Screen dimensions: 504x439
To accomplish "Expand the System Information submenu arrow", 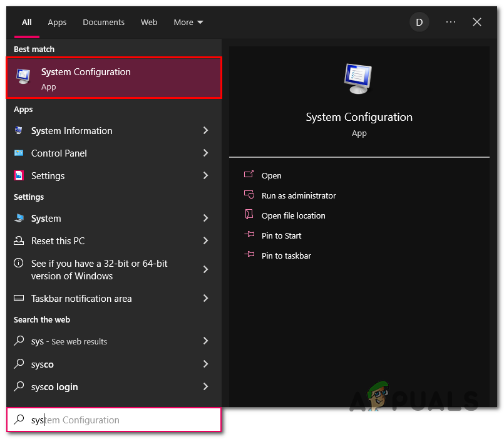I will pyautogui.click(x=205, y=131).
